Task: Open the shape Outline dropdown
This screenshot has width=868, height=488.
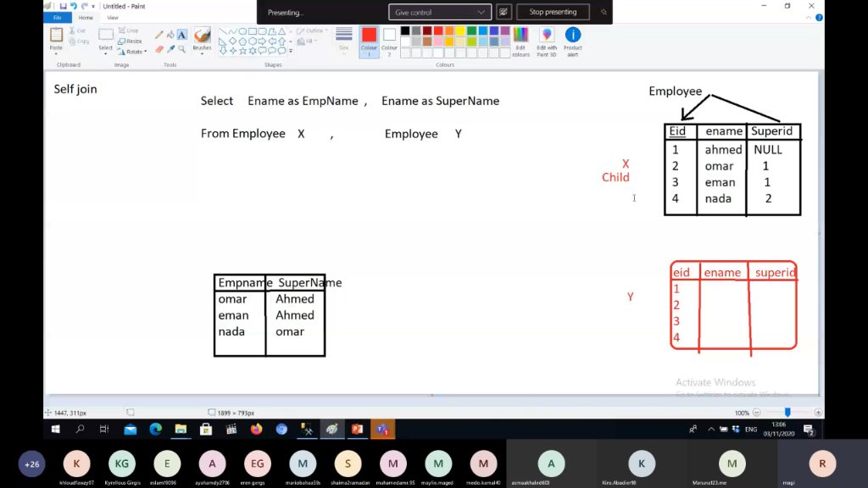Action: 312,31
